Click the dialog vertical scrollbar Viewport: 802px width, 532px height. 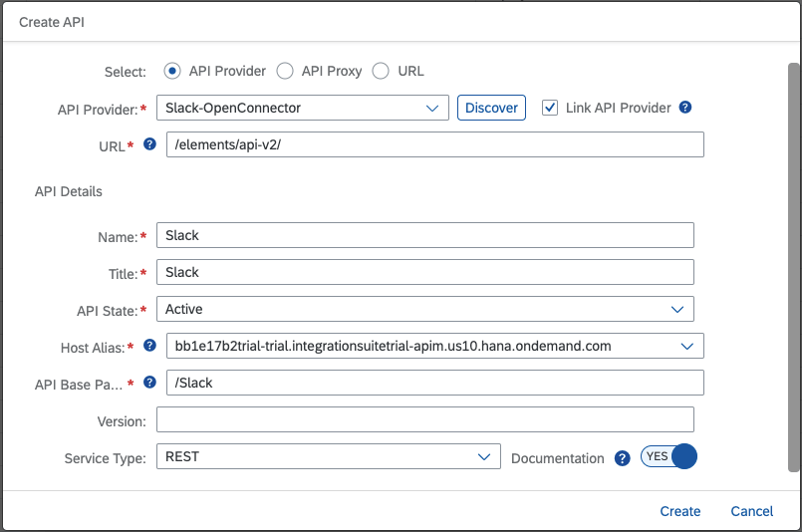click(x=793, y=268)
